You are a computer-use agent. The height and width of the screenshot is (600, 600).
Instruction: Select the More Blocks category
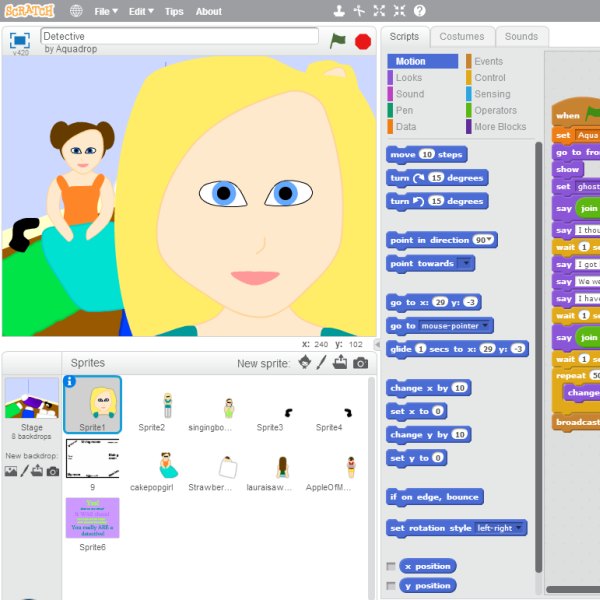[x=500, y=127]
